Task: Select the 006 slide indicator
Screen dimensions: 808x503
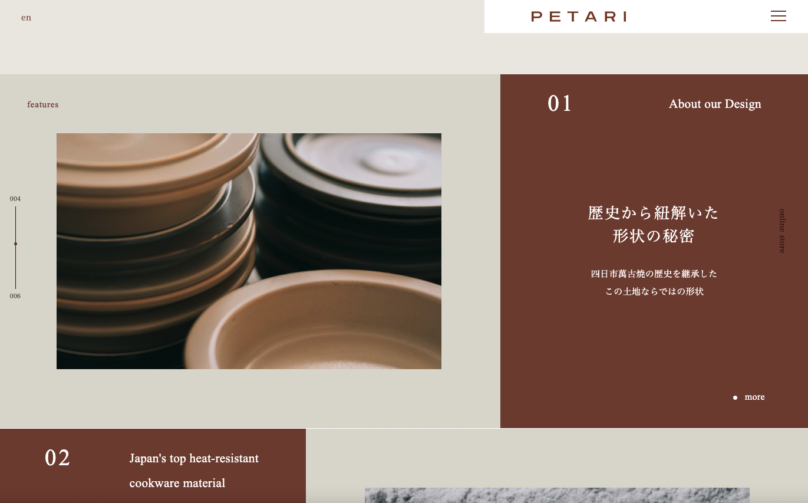Action: [x=15, y=296]
